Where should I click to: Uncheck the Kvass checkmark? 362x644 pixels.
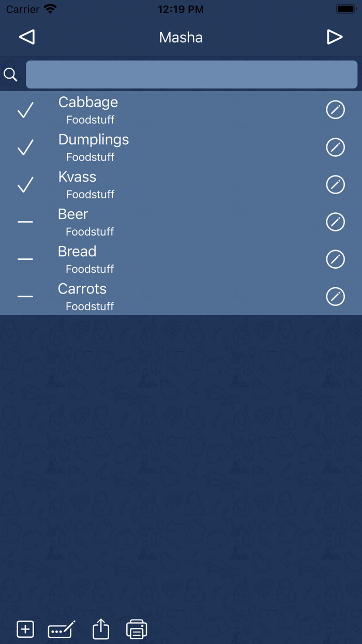click(25, 185)
